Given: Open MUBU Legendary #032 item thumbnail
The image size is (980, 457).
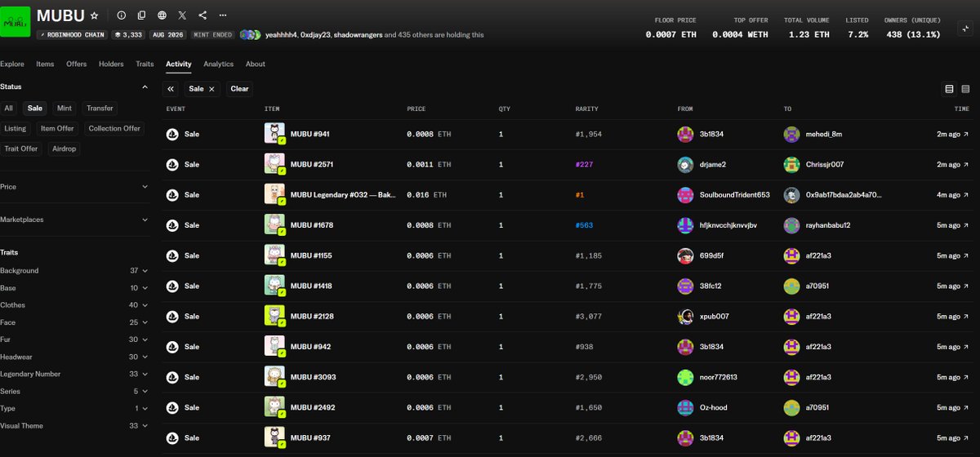Looking at the screenshot, I should coord(274,195).
